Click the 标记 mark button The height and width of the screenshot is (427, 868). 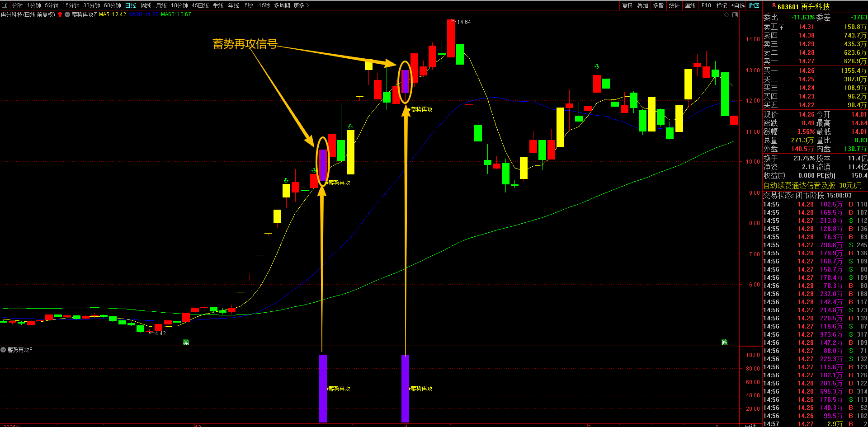pos(722,5)
